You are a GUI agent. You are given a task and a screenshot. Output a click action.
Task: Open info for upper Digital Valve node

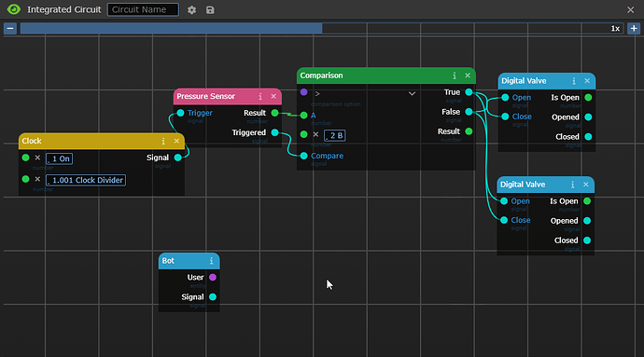click(574, 81)
